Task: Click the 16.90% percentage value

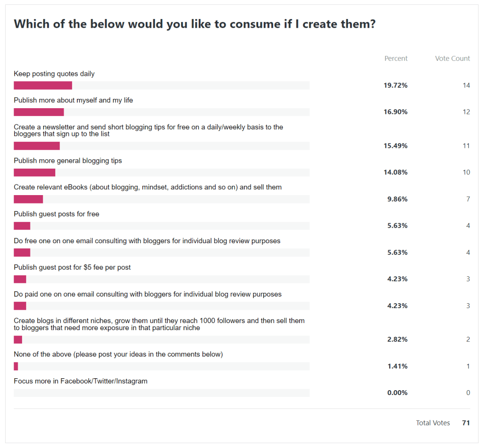Action: pyautogui.click(x=395, y=112)
